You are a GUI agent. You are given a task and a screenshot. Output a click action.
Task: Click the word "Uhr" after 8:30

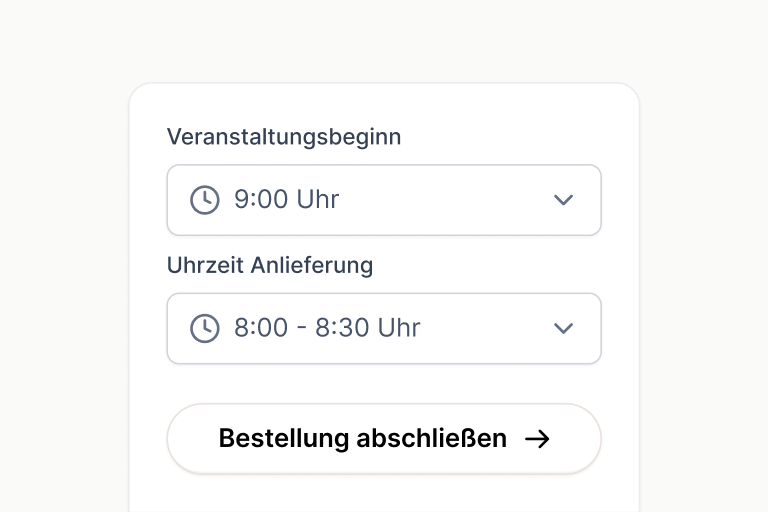pos(399,328)
